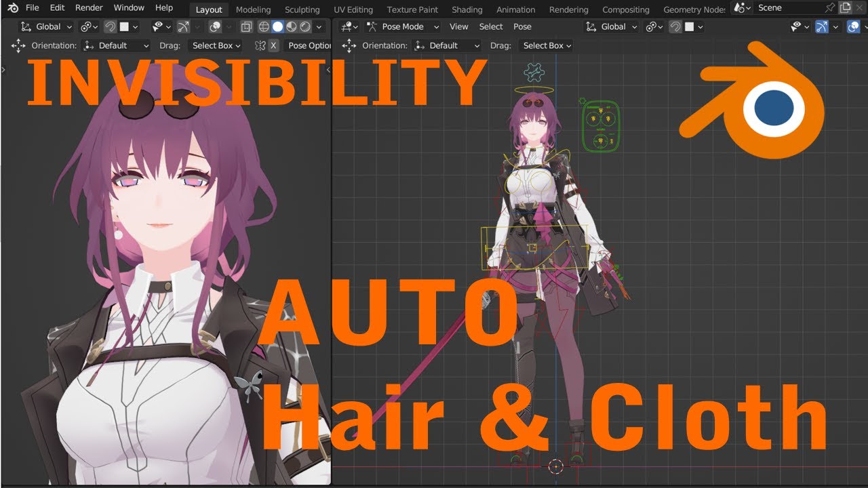Open left viewport Orientation Default dropdown
Viewport: 868px width, 488px height.
point(116,45)
